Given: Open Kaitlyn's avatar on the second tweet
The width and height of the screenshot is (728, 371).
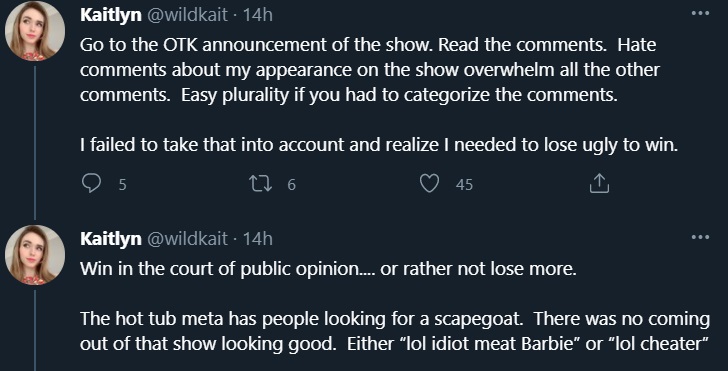Looking at the screenshot, I should 35,255.
